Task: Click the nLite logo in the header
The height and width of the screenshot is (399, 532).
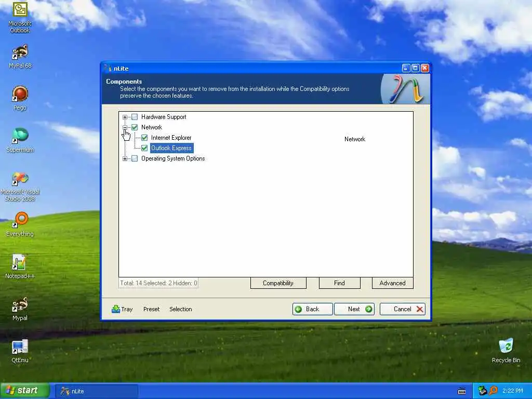Action: point(405,89)
